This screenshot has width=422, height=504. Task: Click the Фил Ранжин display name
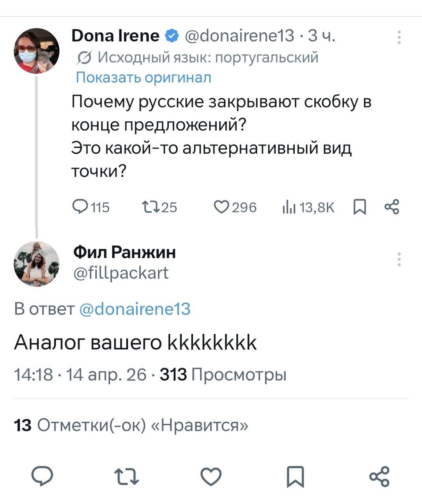125,252
